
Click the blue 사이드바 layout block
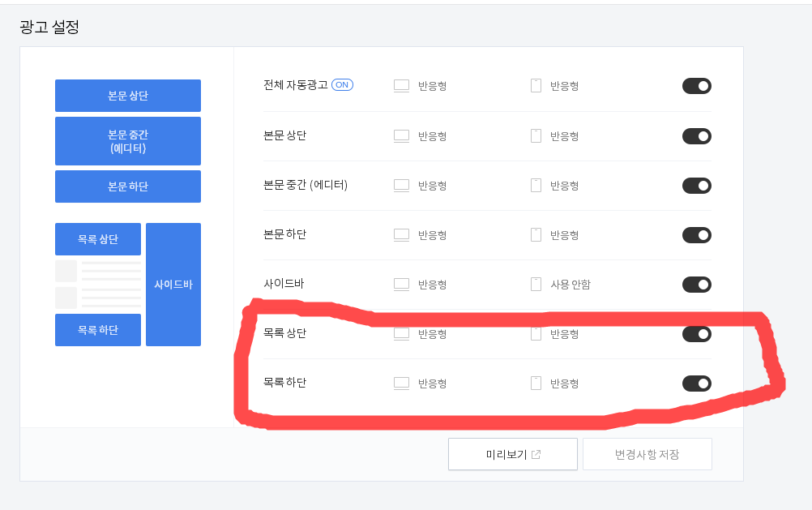point(173,285)
